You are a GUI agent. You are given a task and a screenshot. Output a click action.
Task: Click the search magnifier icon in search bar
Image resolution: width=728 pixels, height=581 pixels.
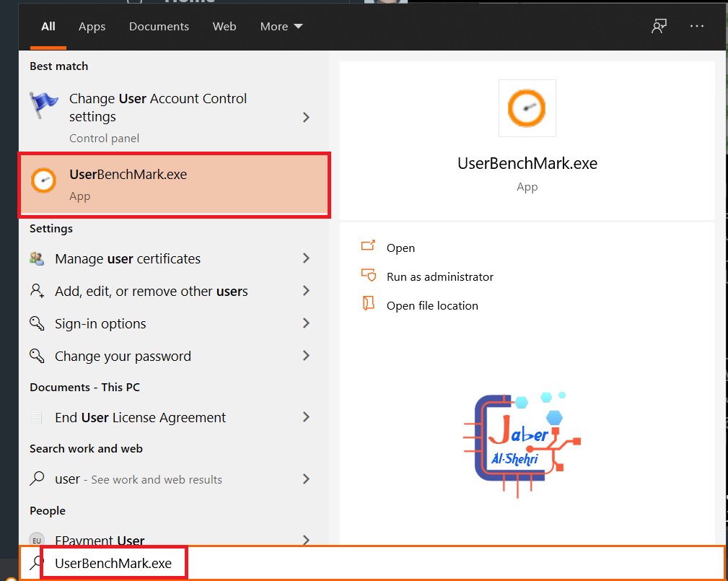[x=36, y=563]
